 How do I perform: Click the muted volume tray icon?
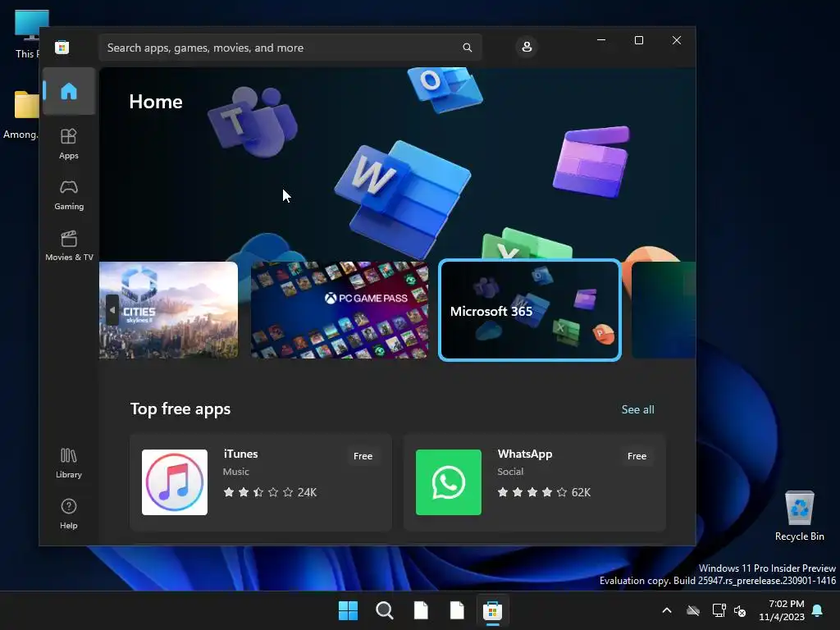(x=740, y=610)
